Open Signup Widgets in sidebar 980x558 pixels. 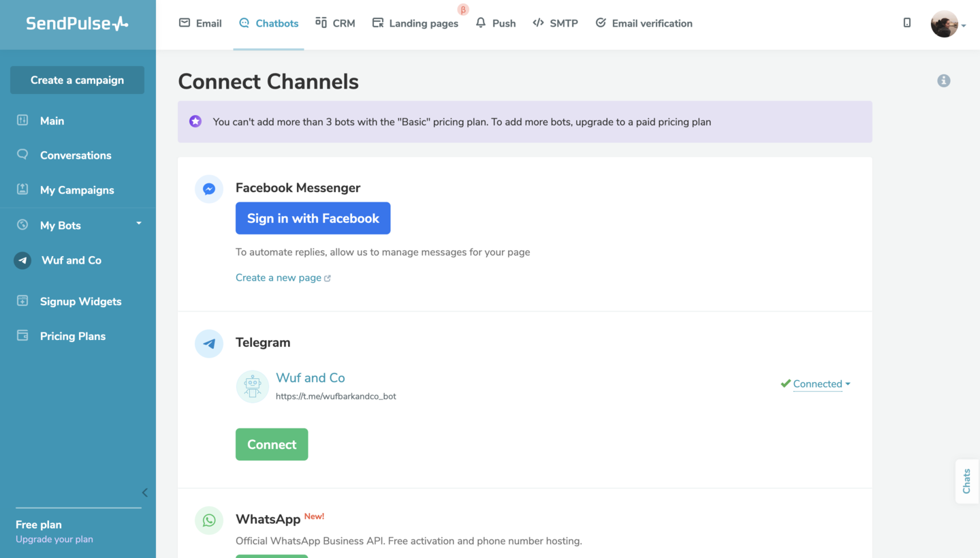tap(80, 301)
